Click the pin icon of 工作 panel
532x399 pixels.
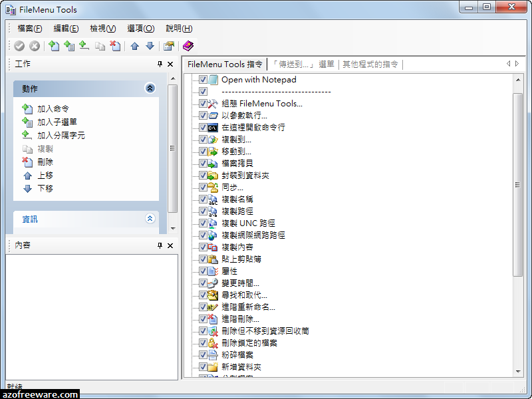(x=160, y=64)
